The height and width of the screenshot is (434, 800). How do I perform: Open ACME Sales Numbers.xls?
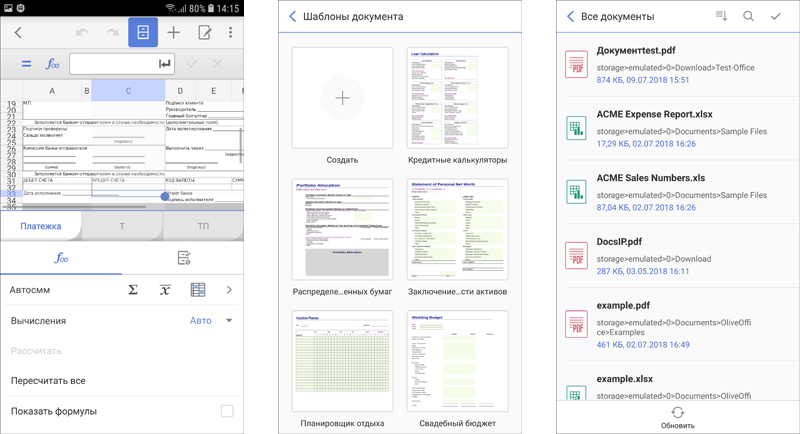pos(678,192)
